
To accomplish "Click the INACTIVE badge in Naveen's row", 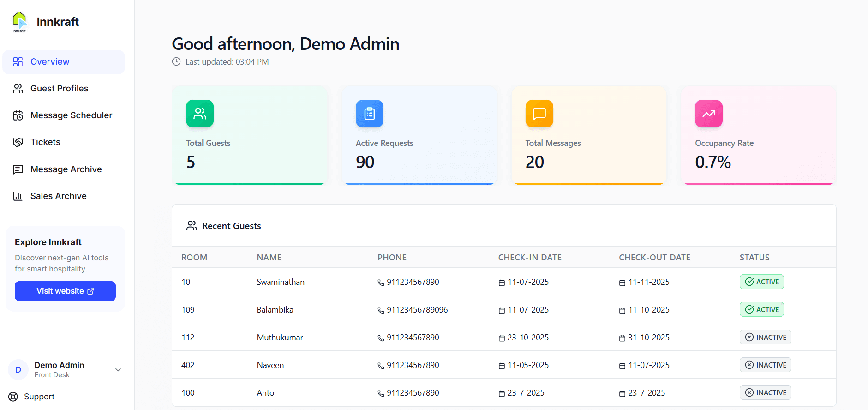I will tap(766, 365).
